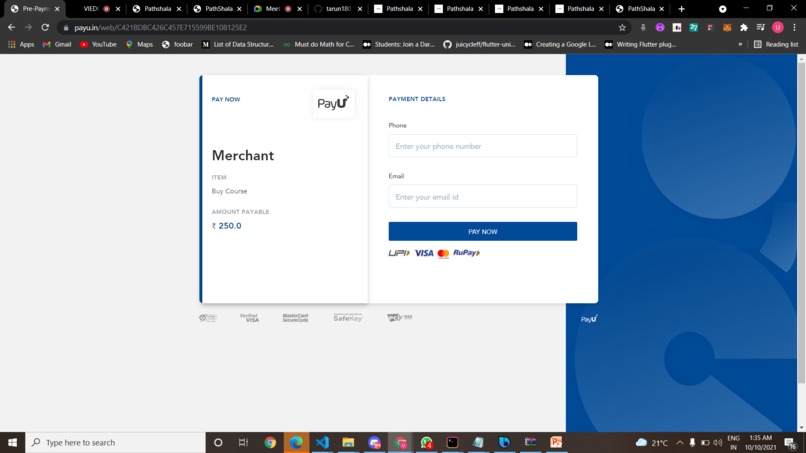Image resolution: width=806 pixels, height=453 pixels.
Task: Click the ENG IN language indicator
Action: pos(734,442)
